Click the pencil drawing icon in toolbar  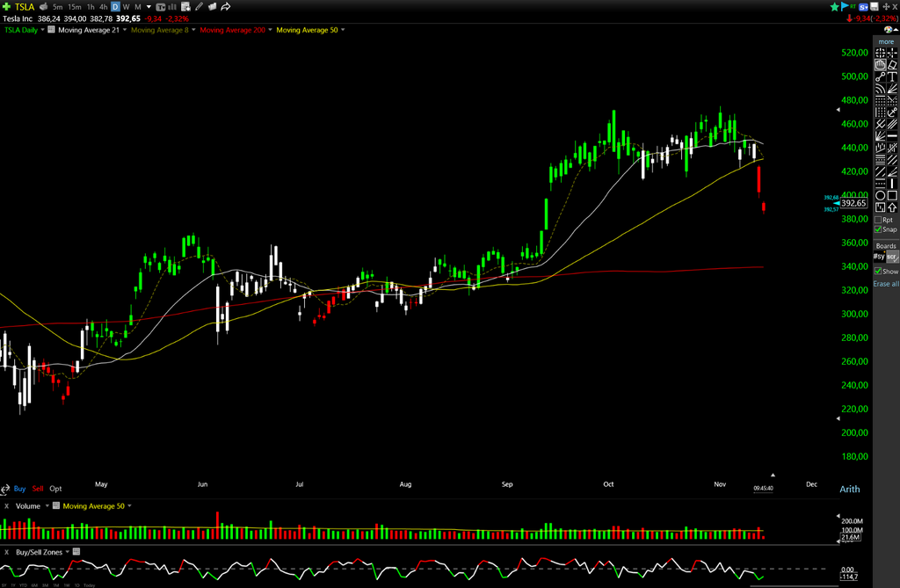coord(200,7)
